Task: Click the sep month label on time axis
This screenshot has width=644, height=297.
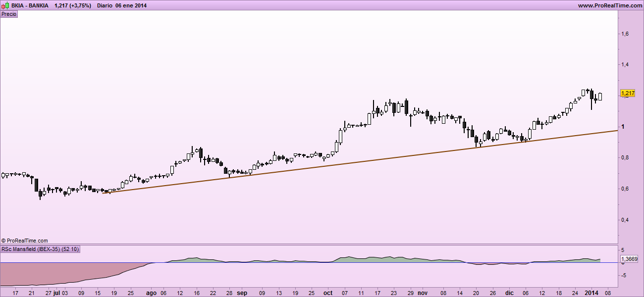Action: click(242, 293)
